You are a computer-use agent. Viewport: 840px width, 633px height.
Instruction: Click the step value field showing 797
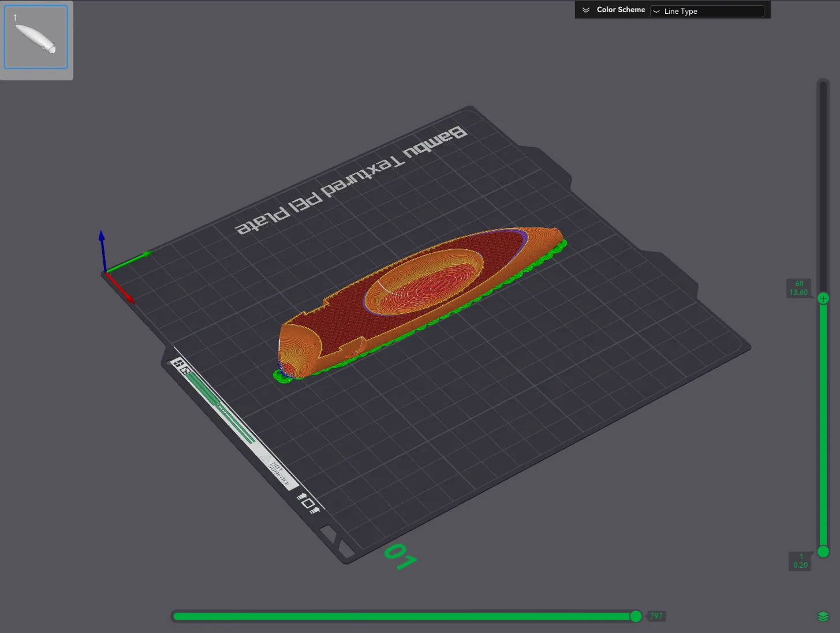point(656,616)
